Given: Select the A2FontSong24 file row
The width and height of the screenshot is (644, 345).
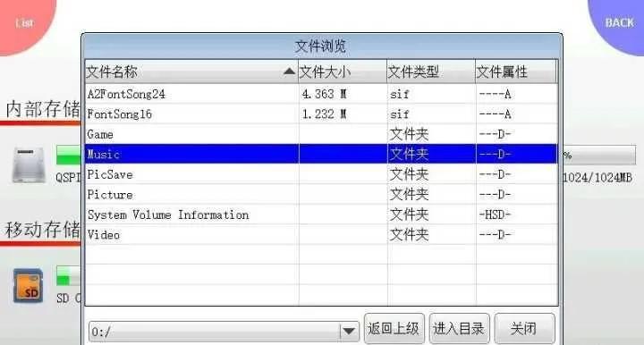Looking at the screenshot, I should (x=321, y=94).
